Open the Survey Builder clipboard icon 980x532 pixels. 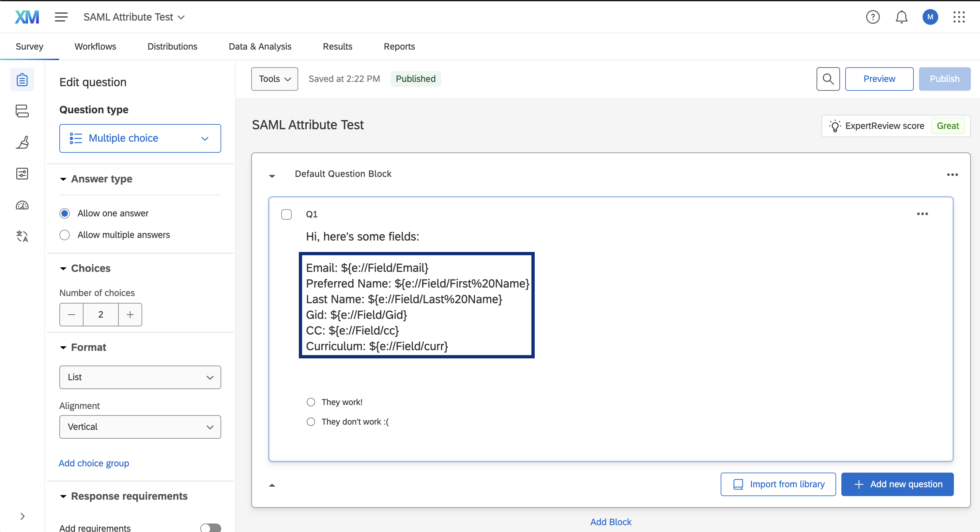[22, 79]
